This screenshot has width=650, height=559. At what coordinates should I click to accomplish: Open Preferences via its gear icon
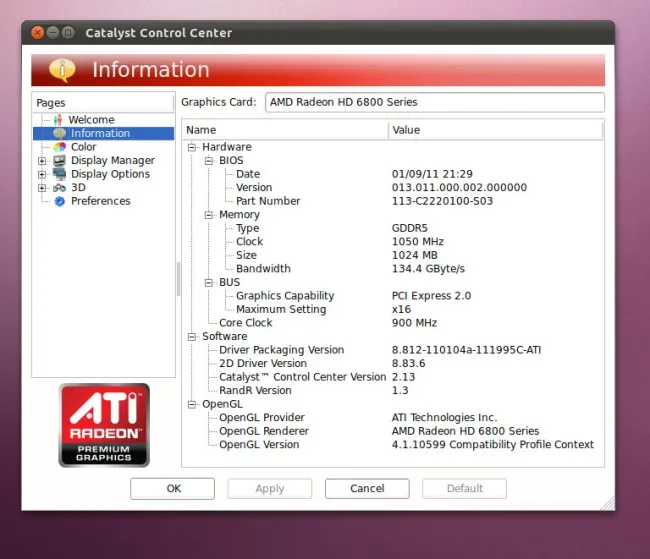pyautogui.click(x=60, y=201)
